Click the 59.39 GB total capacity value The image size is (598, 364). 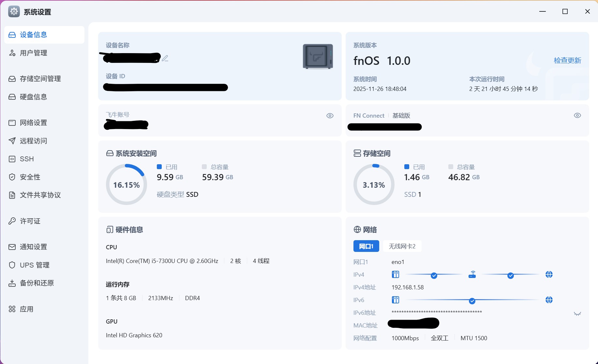coord(218,177)
